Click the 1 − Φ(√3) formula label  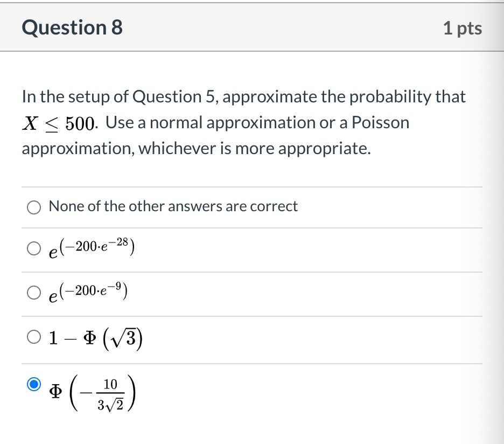coord(95,338)
